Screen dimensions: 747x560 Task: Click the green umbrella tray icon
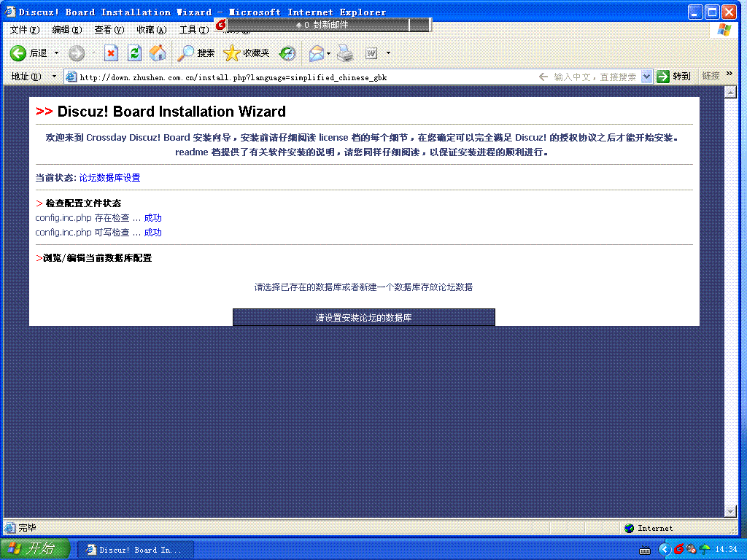(x=705, y=549)
